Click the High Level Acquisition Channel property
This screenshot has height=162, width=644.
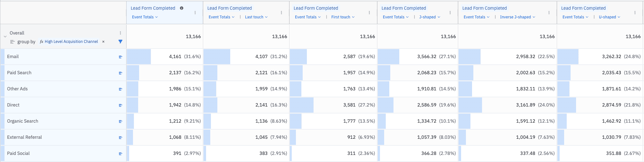(71, 42)
